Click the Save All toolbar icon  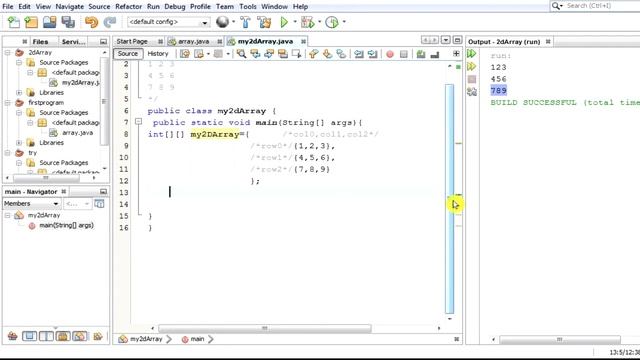[x=68, y=22]
